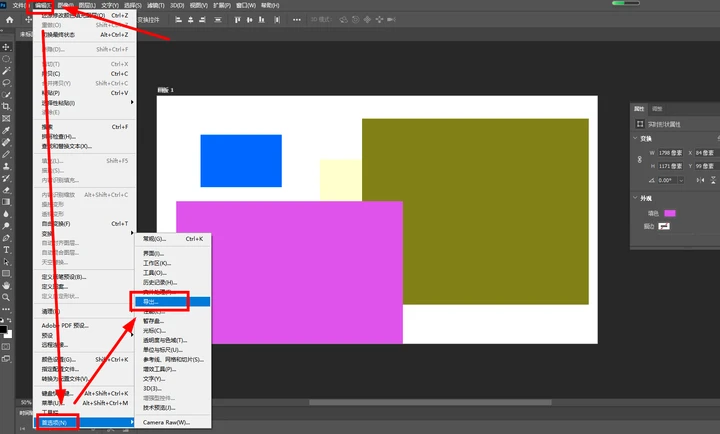Select the Horizontal Type tool
This screenshot has height=434, width=720.
point(6,250)
